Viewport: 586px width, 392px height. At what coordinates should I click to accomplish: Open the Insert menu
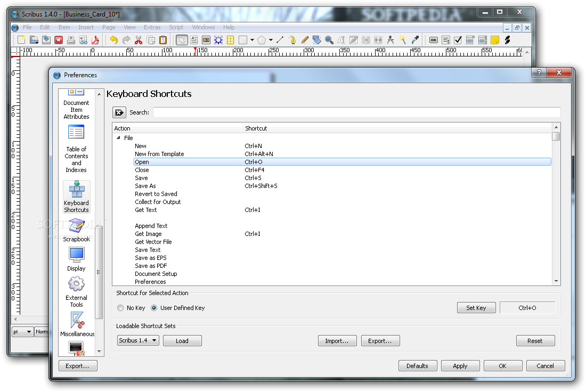(86, 27)
